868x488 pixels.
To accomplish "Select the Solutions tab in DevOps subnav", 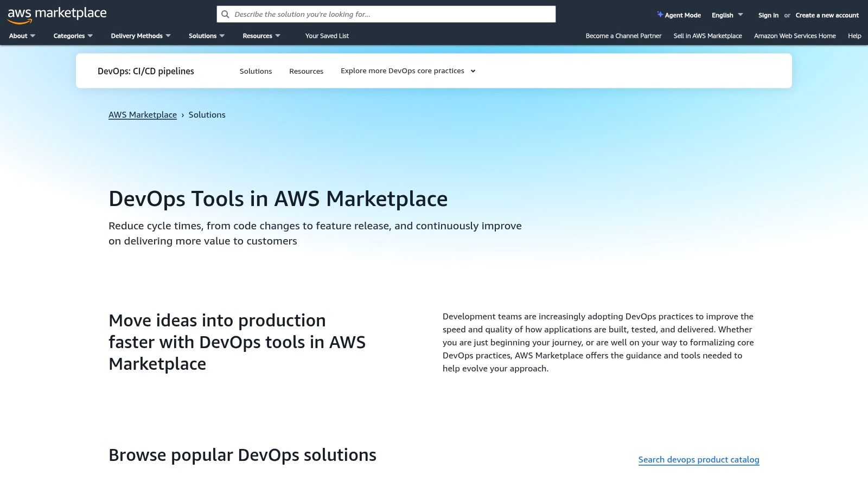I will [256, 71].
